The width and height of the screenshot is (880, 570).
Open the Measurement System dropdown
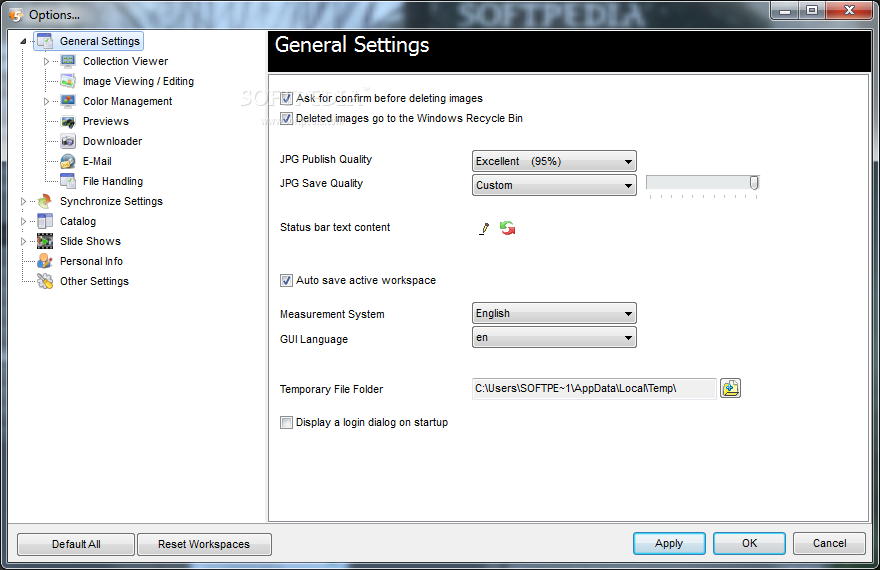click(554, 314)
